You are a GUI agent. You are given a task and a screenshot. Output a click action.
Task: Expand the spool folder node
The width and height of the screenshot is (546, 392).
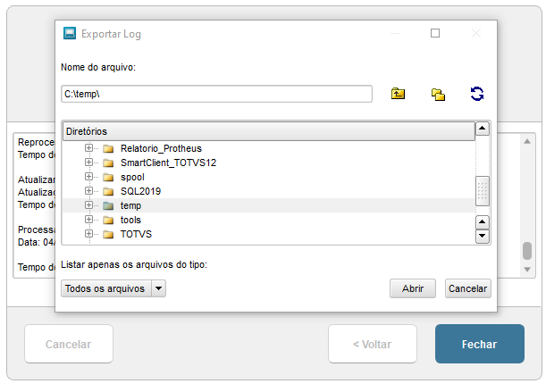[88, 177]
